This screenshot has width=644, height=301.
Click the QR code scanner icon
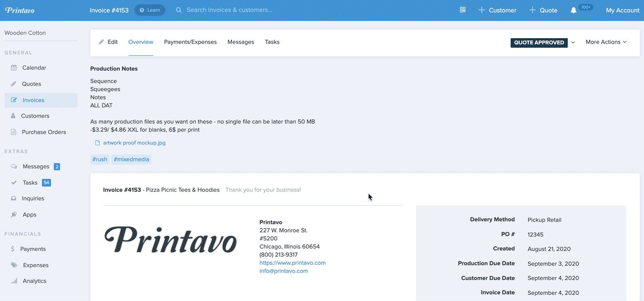tap(463, 10)
